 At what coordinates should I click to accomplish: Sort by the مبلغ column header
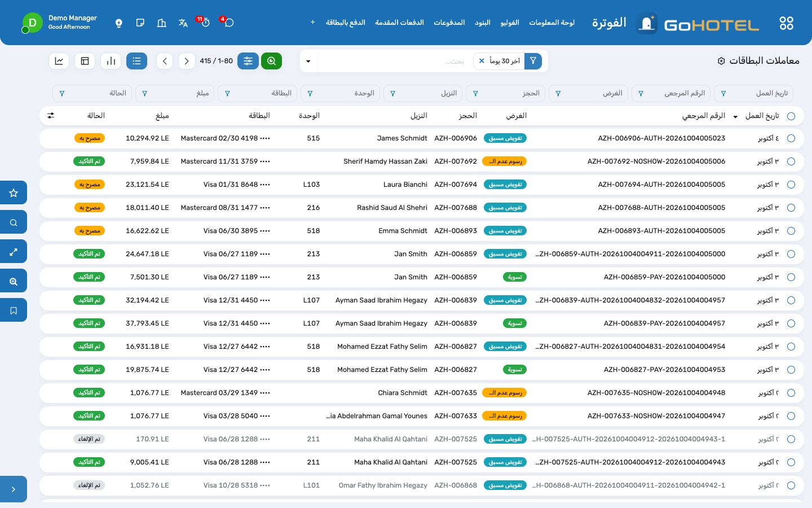(162, 116)
